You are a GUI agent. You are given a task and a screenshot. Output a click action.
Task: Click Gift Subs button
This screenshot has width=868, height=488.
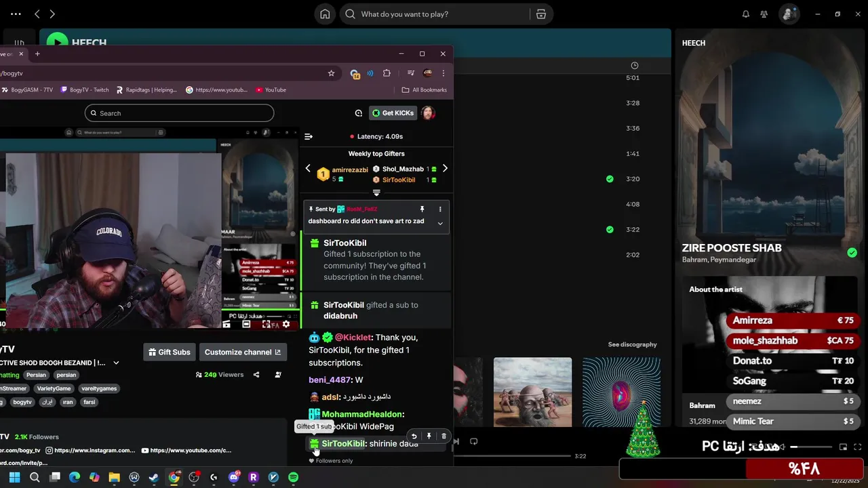coord(170,352)
